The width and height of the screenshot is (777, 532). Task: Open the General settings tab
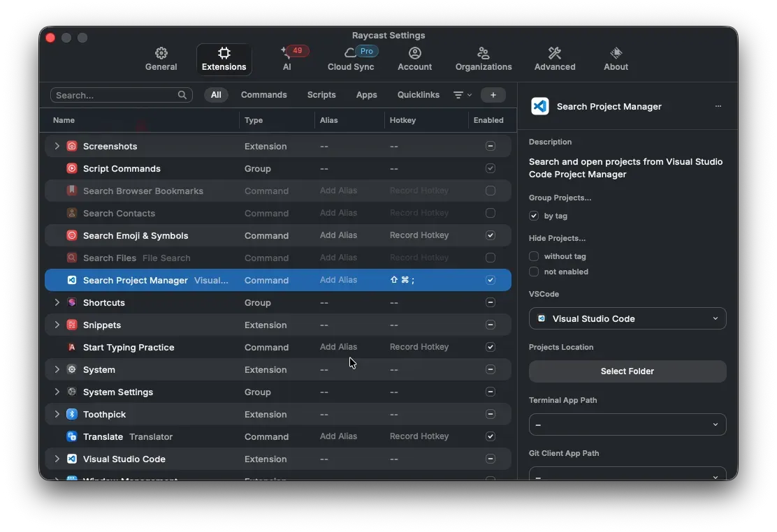[x=161, y=59]
